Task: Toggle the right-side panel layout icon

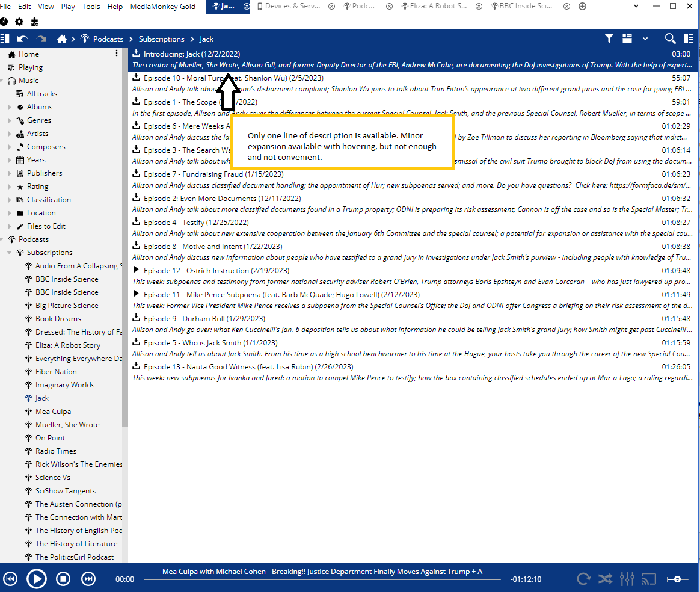Action: (689, 39)
